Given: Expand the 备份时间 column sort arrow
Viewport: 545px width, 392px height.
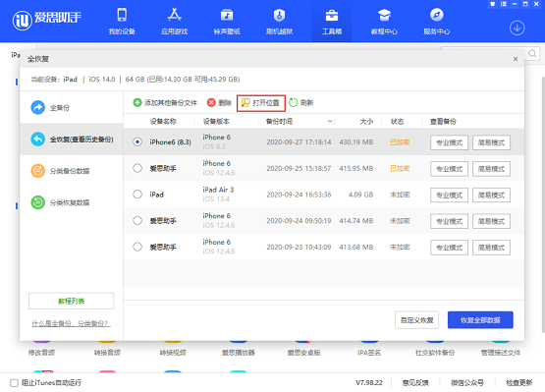Looking at the screenshot, I should pos(330,122).
